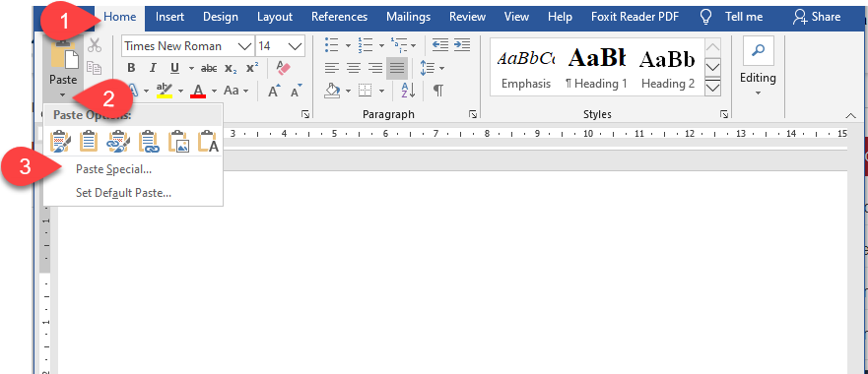The height and width of the screenshot is (374, 868).
Task: Open the Review tab
Action: click(x=467, y=17)
